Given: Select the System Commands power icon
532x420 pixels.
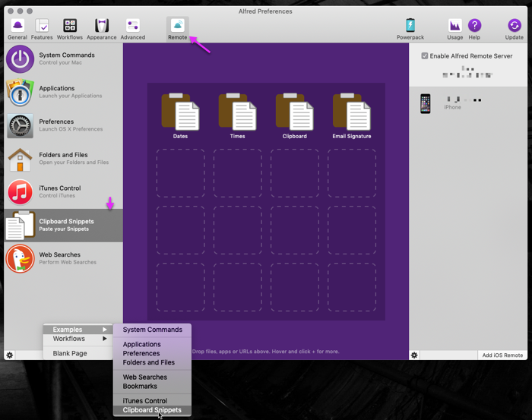Looking at the screenshot, I should tap(20, 59).
